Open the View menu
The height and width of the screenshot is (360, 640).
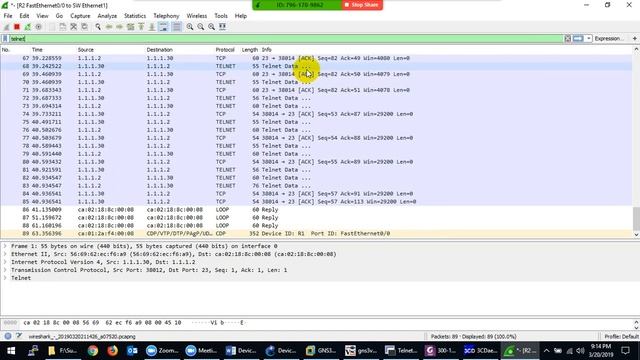pyautogui.click(x=42, y=16)
